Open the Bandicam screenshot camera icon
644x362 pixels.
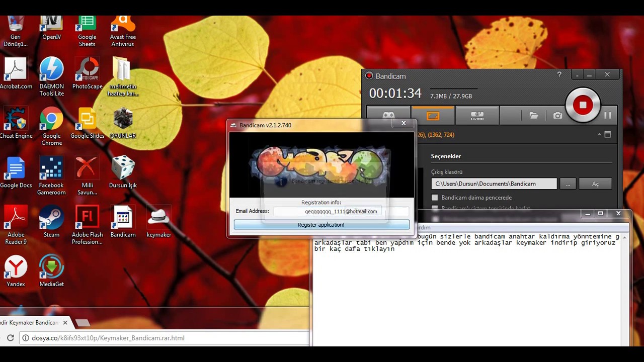(557, 116)
